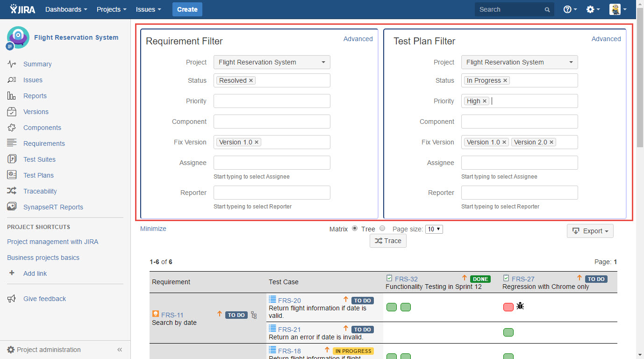Click the Summary sidebar icon
The width and height of the screenshot is (644, 359).
click(12, 64)
